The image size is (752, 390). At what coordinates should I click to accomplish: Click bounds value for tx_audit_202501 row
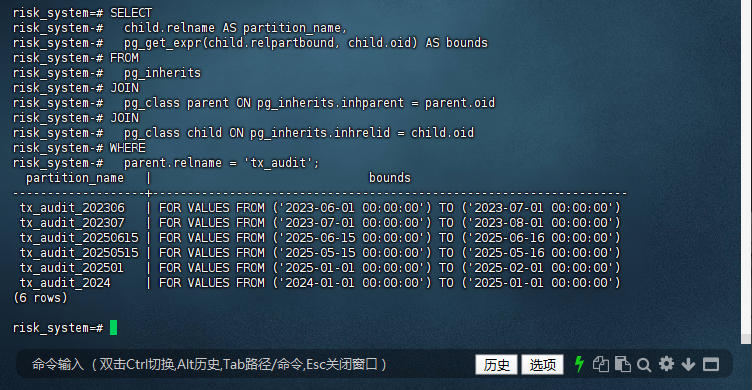(x=389, y=268)
